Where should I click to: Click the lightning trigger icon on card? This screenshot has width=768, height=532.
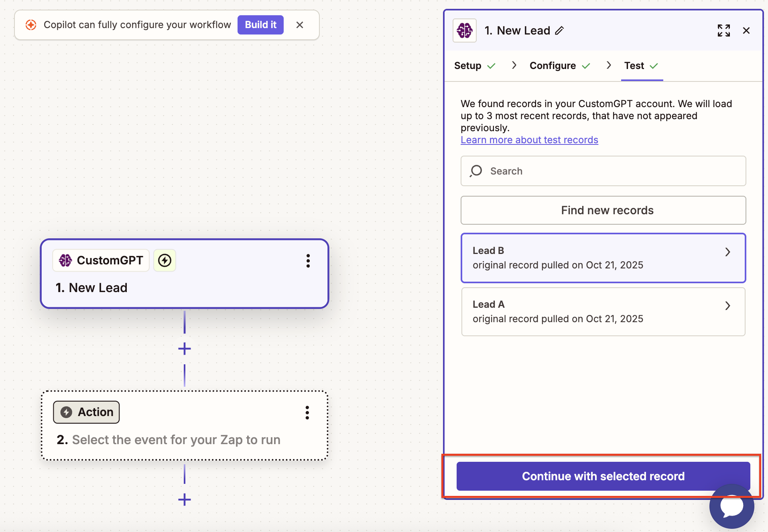click(165, 260)
